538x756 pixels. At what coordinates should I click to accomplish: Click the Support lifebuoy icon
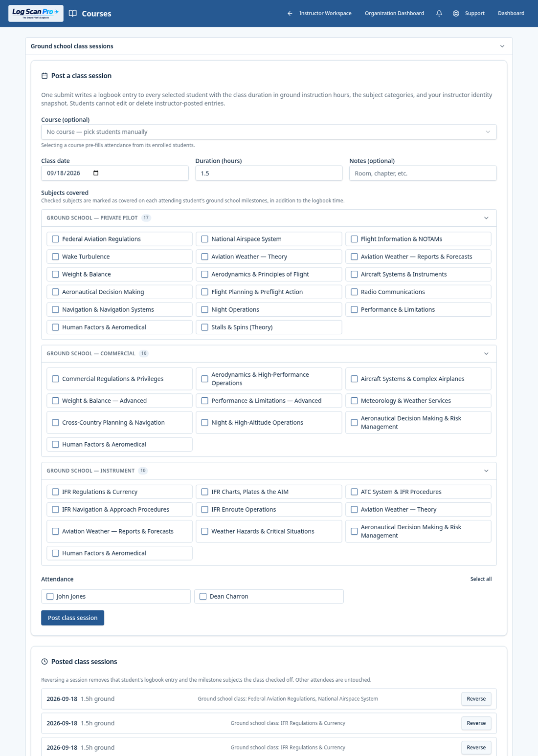pos(456,13)
